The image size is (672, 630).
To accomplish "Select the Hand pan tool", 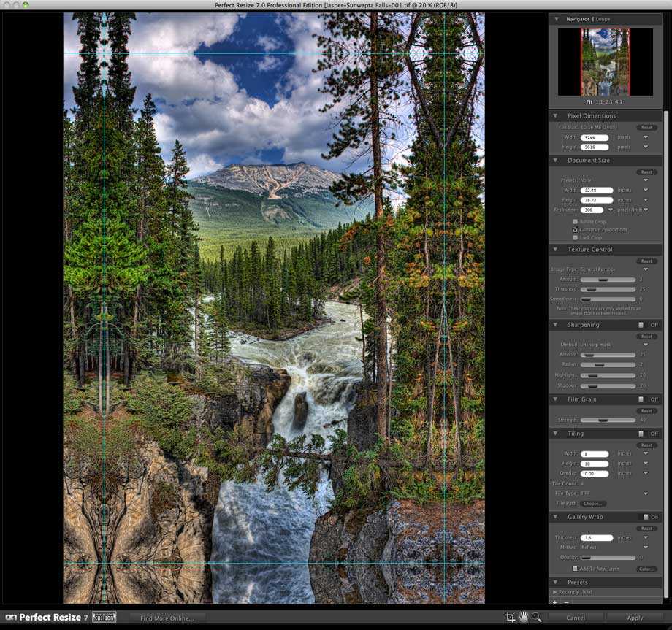I will pos(523,618).
